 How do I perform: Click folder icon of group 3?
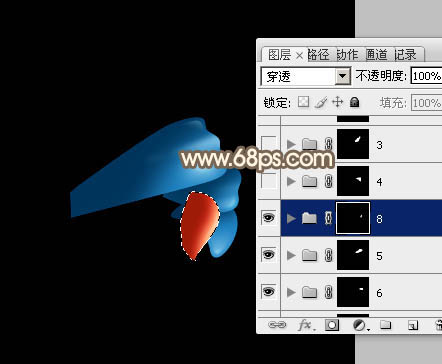coord(309,144)
